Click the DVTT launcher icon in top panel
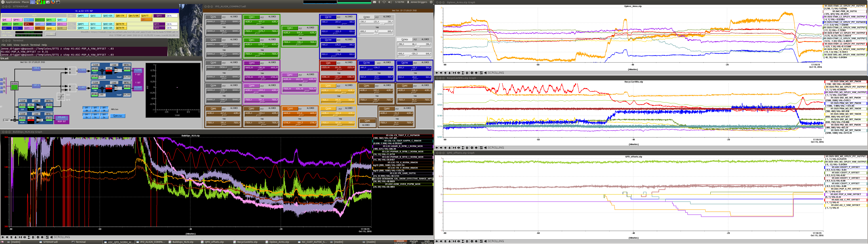 [40, 2]
